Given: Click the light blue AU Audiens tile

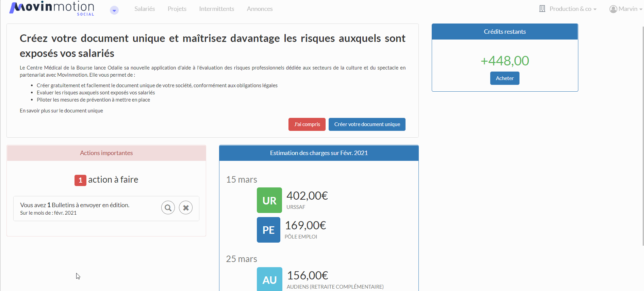Looking at the screenshot, I should [269, 279].
